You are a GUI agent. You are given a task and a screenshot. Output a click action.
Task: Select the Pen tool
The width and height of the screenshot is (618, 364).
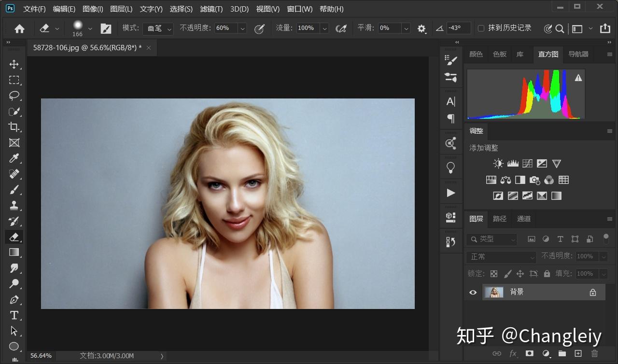click(x=14, y=299)
